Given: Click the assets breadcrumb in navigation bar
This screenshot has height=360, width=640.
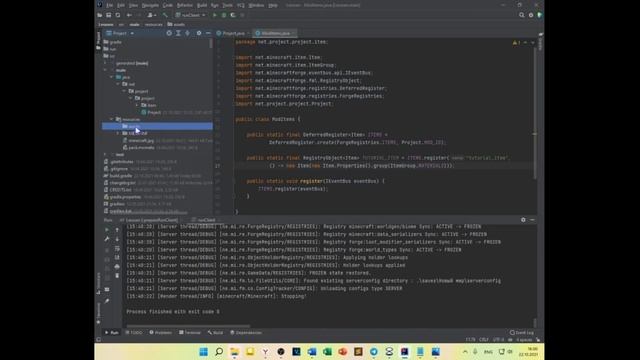Looking at the screenshot, I should tap(176, 24).
